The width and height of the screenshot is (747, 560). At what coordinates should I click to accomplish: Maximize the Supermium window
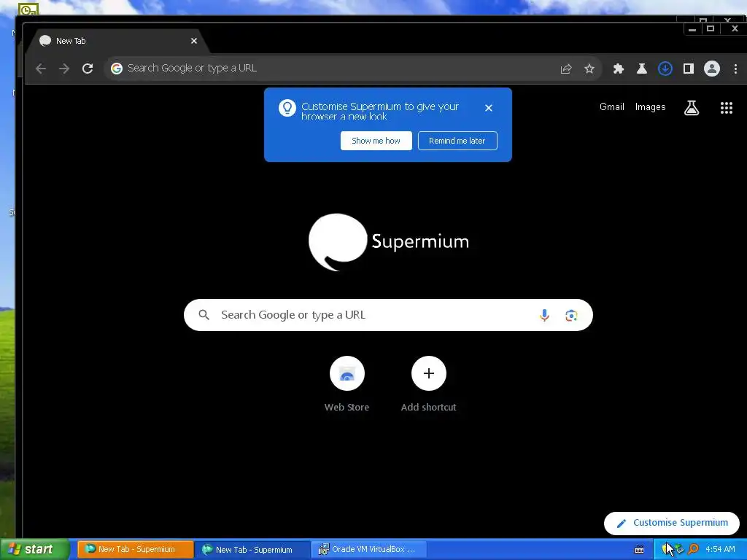(x=711, y=29)
